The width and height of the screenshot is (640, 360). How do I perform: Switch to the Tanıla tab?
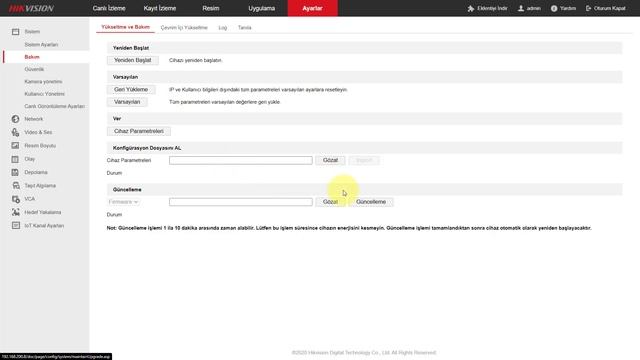(244, 28)
